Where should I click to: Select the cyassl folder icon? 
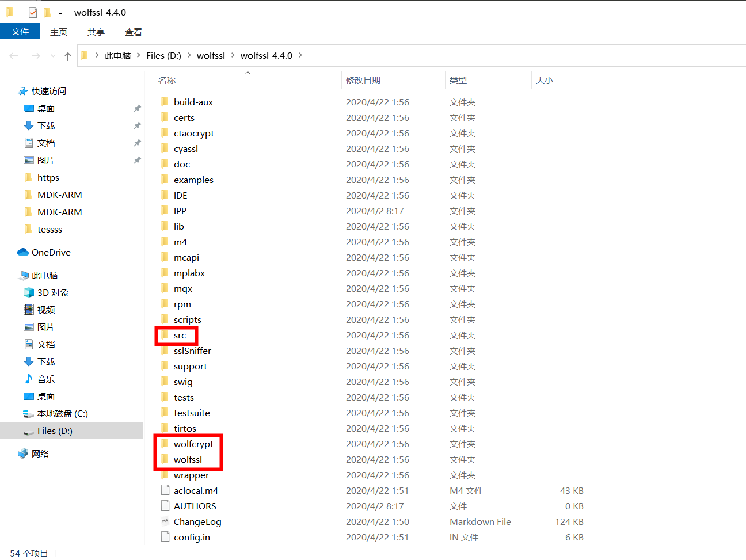pos(165,148)
